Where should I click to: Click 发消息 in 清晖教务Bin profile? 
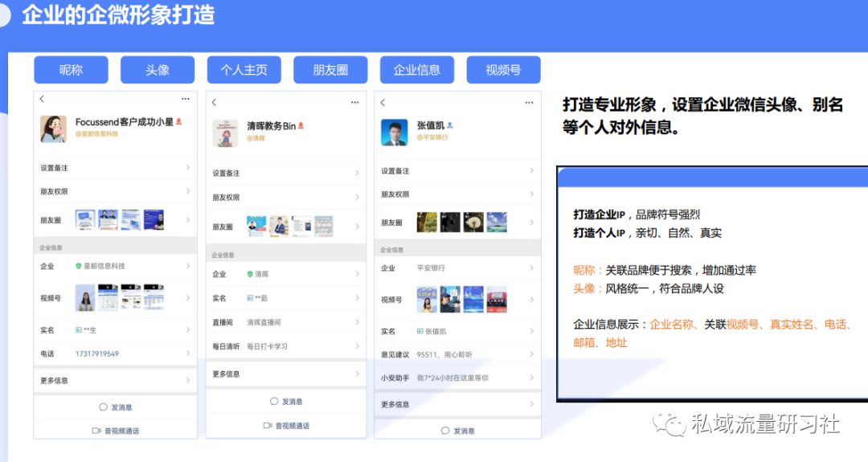point(285,401)
